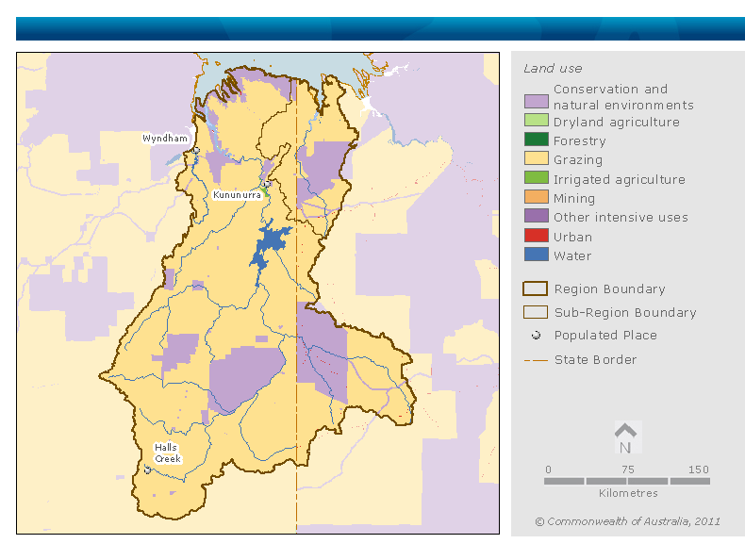Select the Urban red swatch
Screen dimensions: 745x560
(537, 235)
